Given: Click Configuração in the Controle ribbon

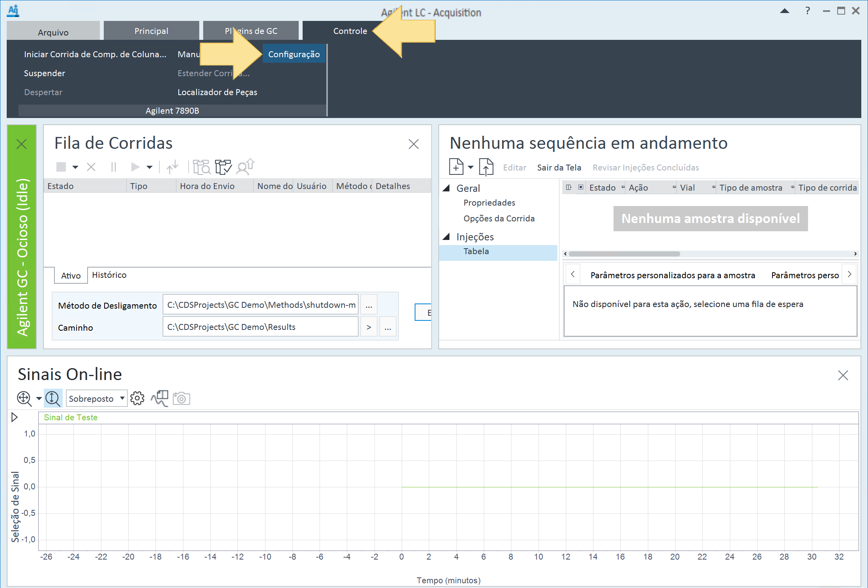Looking at the screenshot, I should (294, 54).
